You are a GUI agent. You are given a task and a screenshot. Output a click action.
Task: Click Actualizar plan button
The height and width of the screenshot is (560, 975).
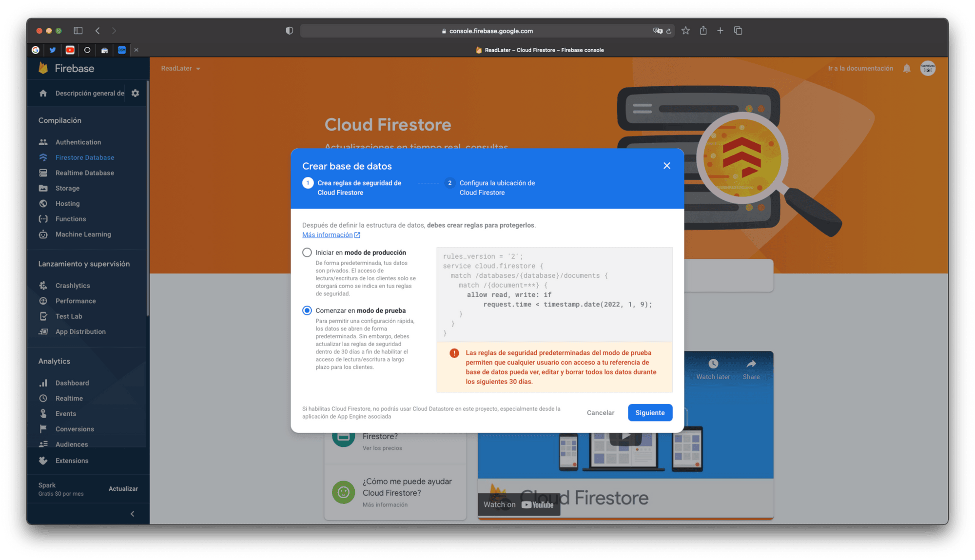point(122,489)
